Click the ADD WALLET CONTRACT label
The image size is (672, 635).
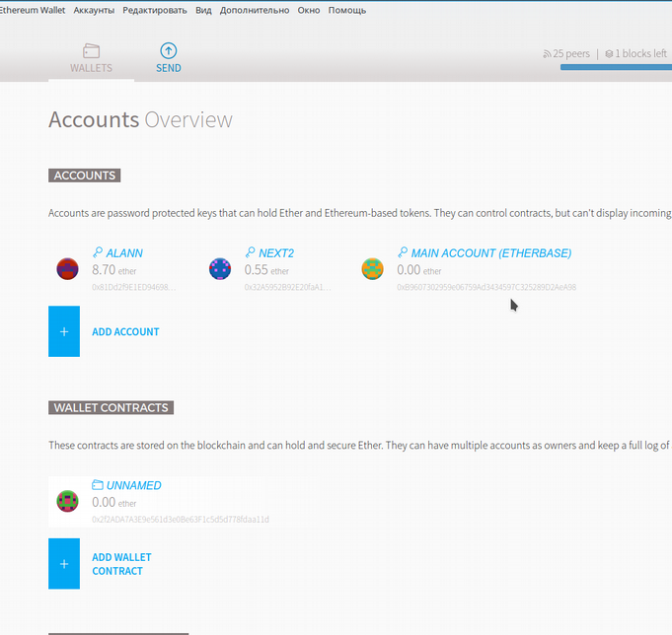point(121,564)
